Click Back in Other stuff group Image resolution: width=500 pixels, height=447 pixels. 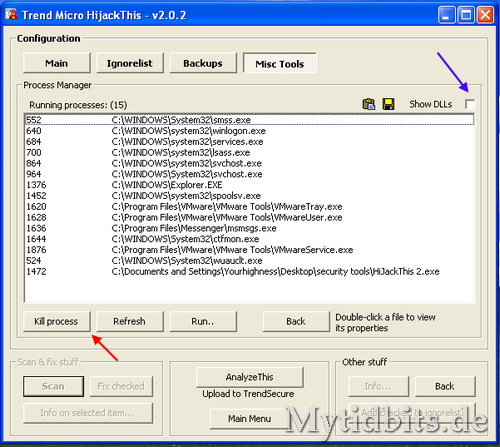445,386
